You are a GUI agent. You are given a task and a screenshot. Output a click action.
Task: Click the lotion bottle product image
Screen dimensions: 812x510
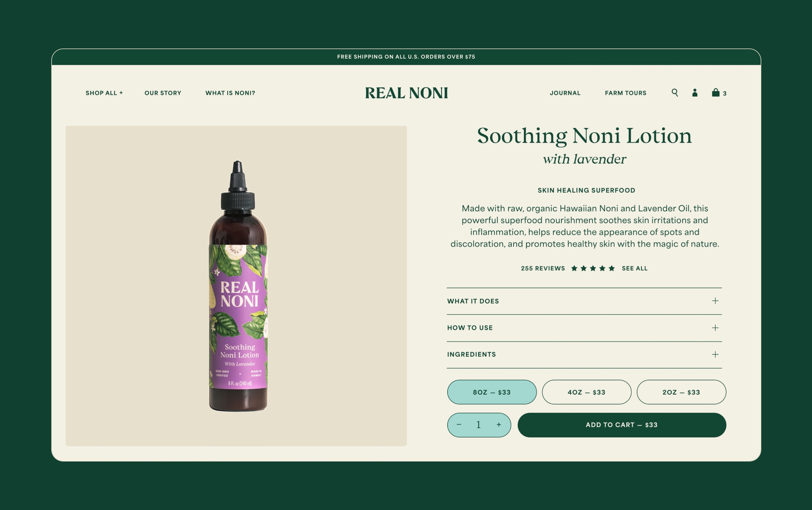point(238,286)
